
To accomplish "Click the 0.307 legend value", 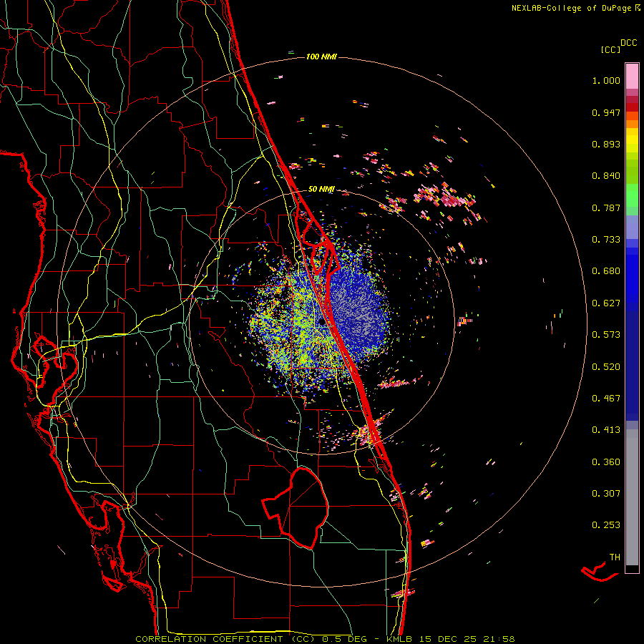I will coord(606,494).
